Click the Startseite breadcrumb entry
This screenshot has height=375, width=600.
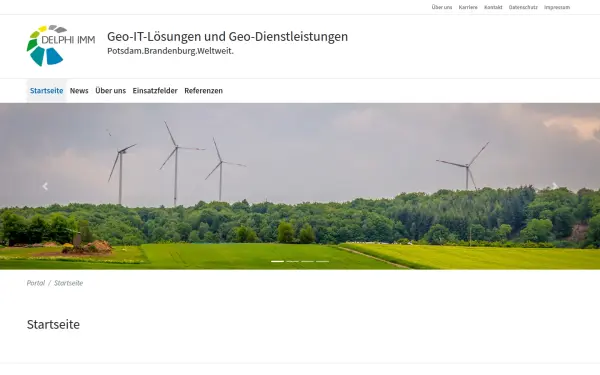coord(68,283)
